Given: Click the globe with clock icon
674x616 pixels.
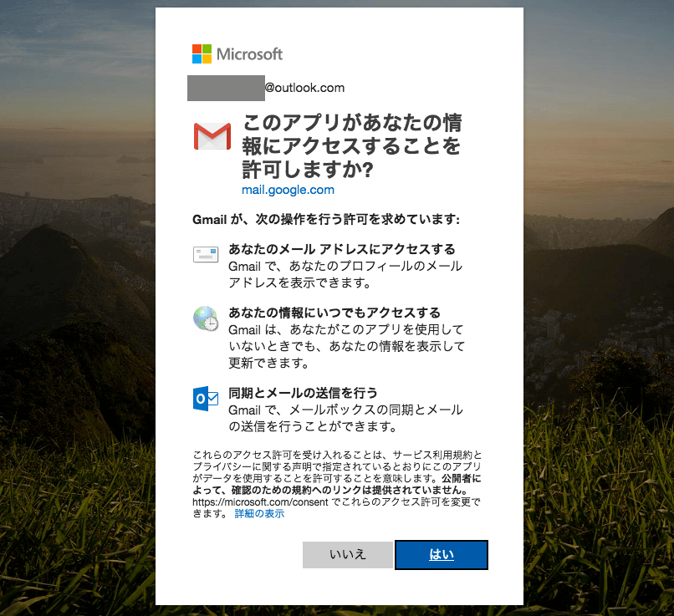Looking at the screenshot, I should tap(206, 318).
